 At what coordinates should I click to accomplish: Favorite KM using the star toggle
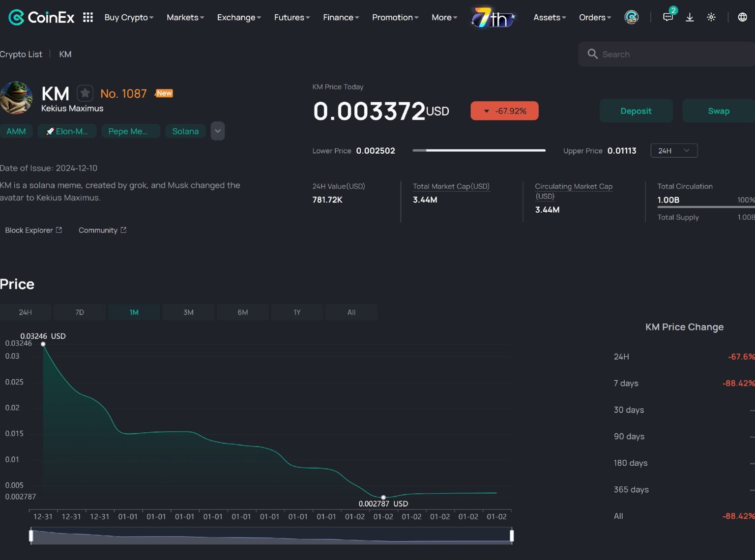pyautogui.click(x=85, y=93)
